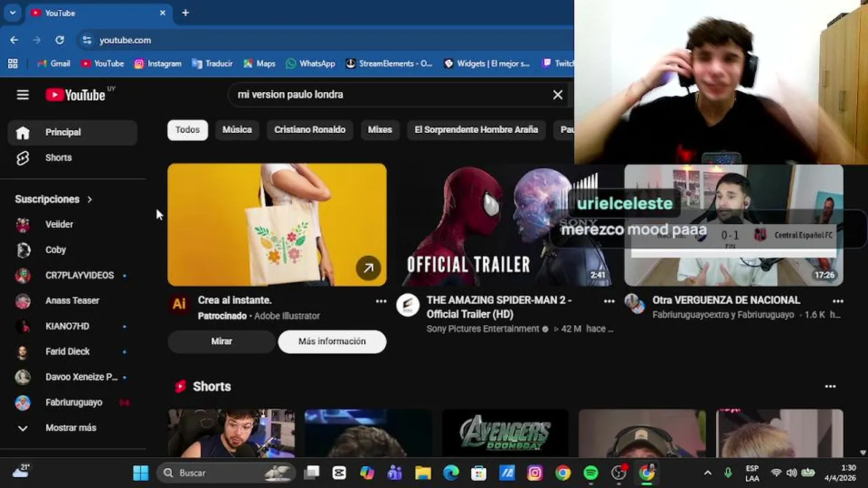Screen dimensions: 868x488
Task: Open Microsoft Edge from the taskbar
Action: pos(451,472)
